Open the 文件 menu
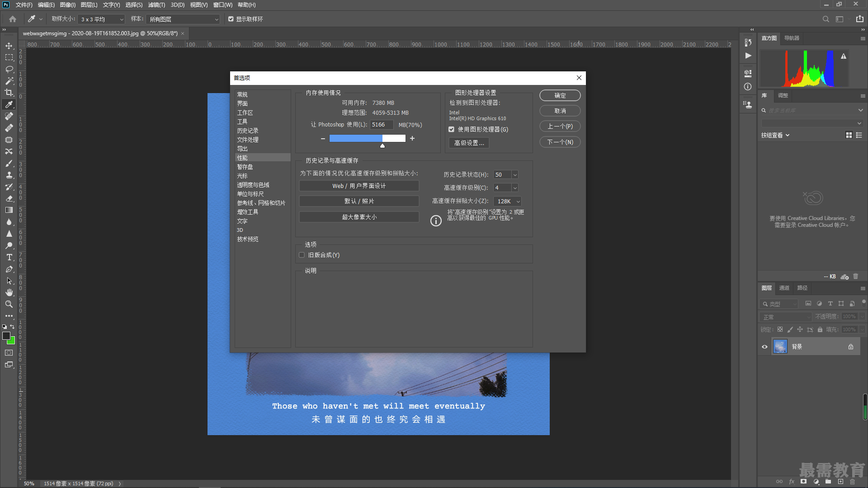The width and height of the screenshot is (868, 488). point(24,5)
